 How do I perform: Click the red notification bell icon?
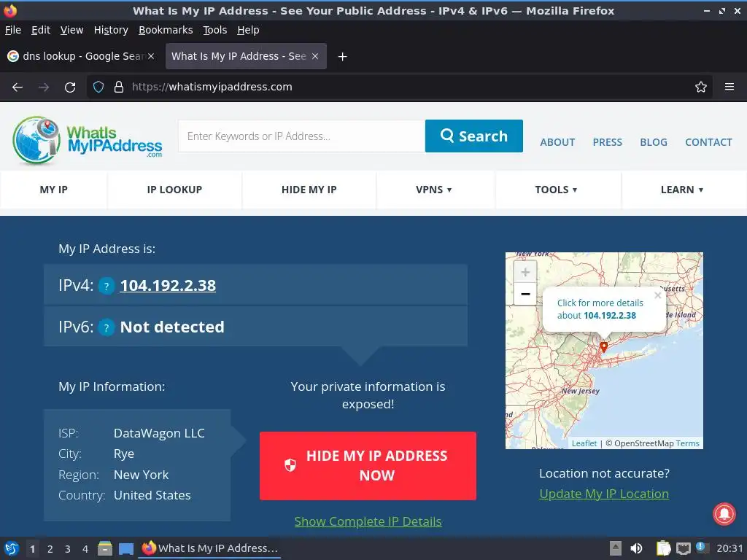click(724, 514)
